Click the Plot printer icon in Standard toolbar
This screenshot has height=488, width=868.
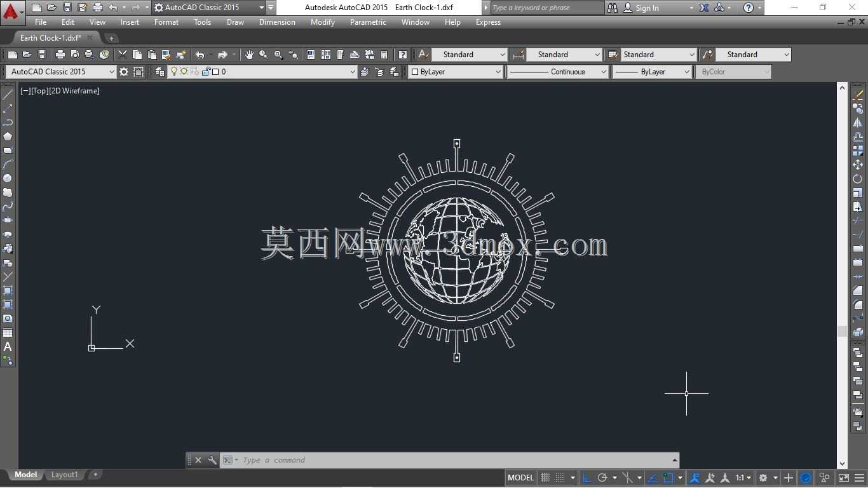(60, 55)
